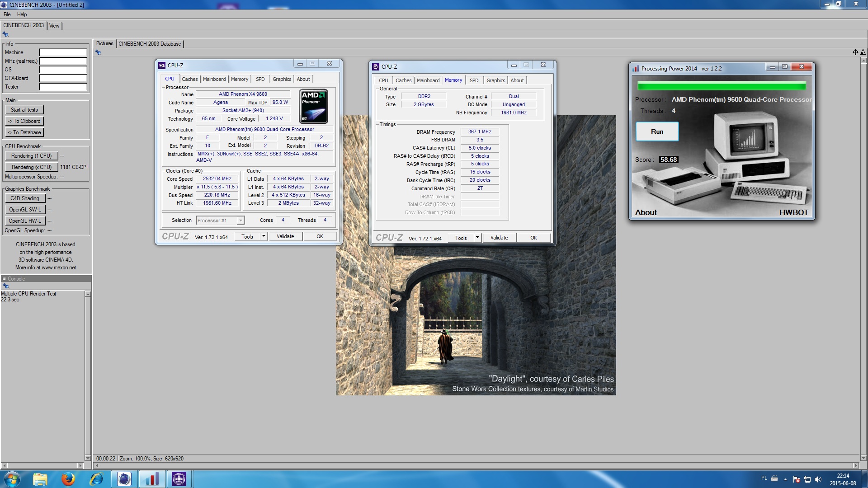Open the Help menu
Screen dimensions: 868x488
coord(22,14)
